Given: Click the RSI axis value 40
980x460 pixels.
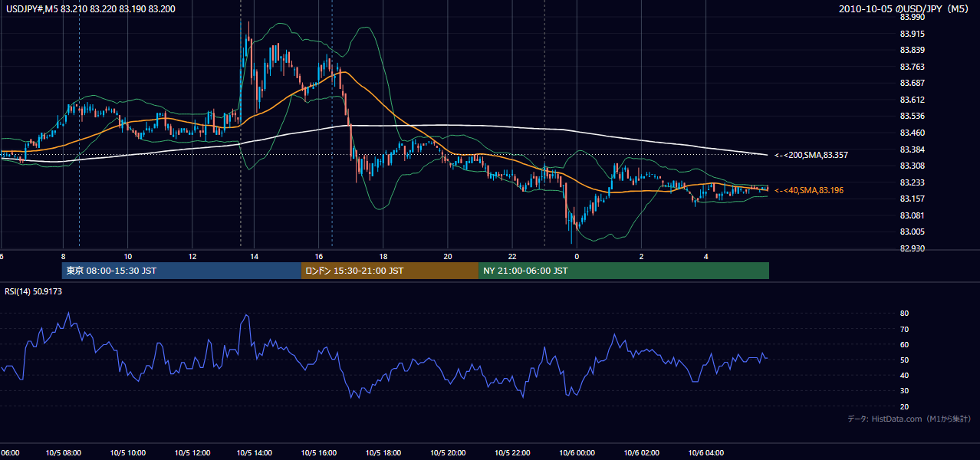Looking at the screenshot, I should click(904, 375).
